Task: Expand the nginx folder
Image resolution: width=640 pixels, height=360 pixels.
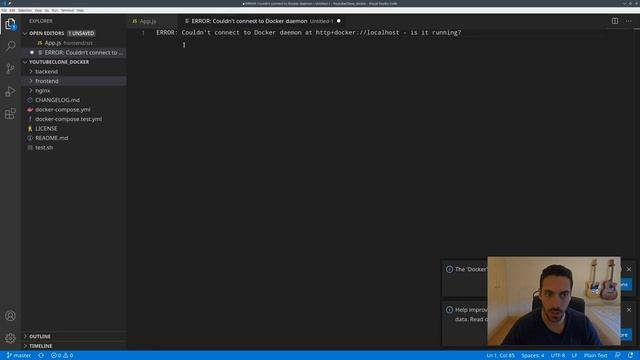Action: click(73, 91)
